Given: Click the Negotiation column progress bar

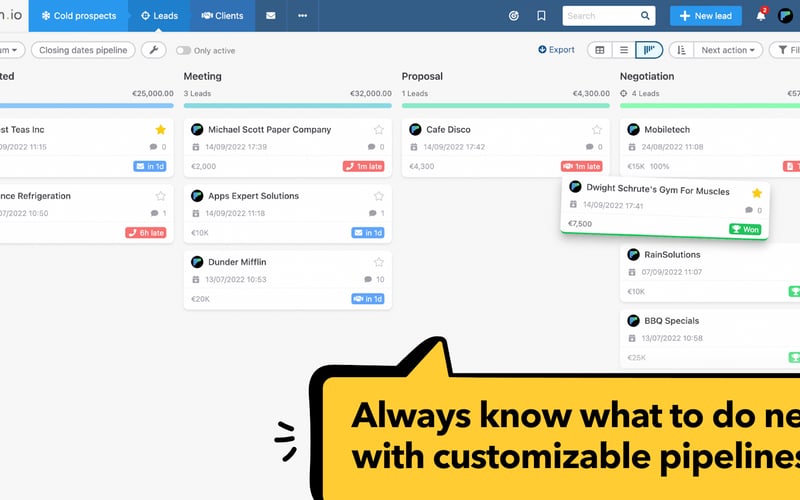Looking at the screenshot, I should 710,106.
